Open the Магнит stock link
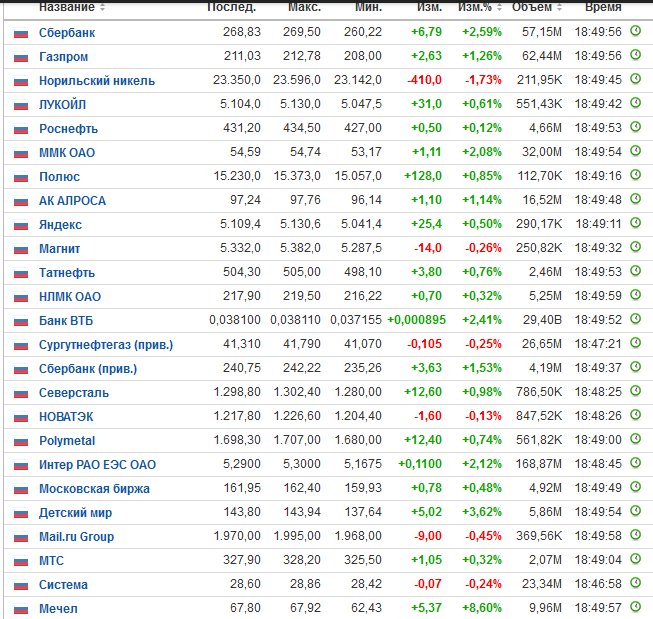This screenshot has width=653, height=619. coord(59,249)
